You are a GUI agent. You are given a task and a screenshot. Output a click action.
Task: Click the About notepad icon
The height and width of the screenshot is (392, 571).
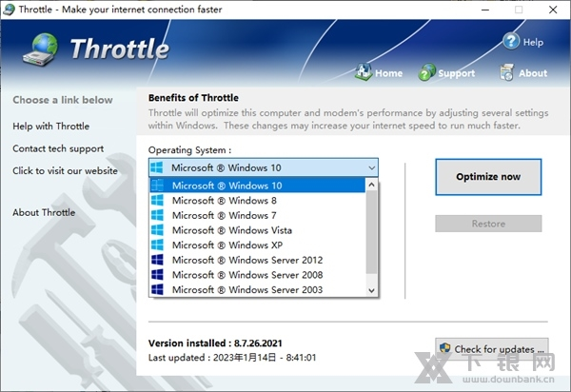[x=506, y=72]
